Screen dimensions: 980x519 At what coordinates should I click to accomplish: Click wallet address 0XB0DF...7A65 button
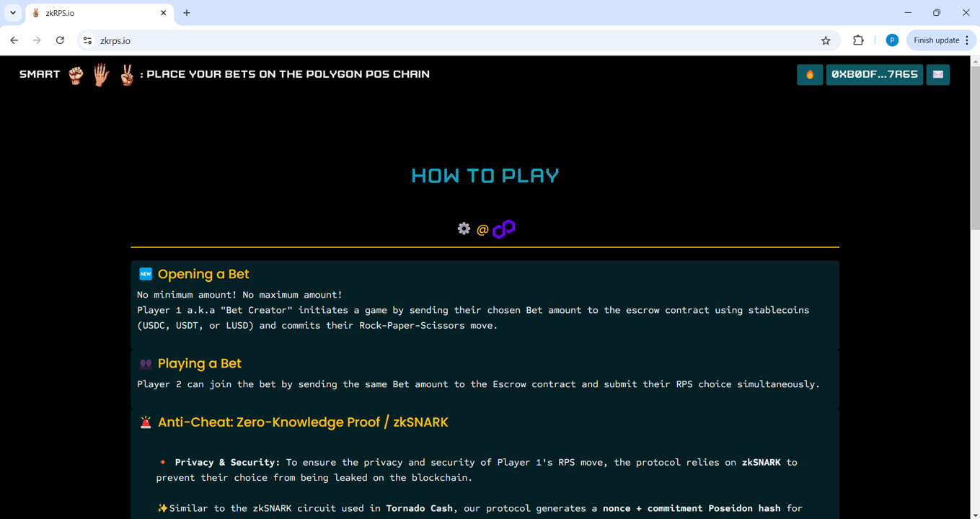[874, 74]
